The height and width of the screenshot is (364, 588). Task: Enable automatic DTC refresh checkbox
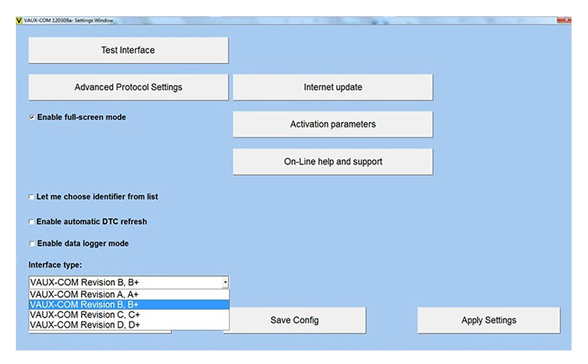pyautogui.click(x=31, y=222)
